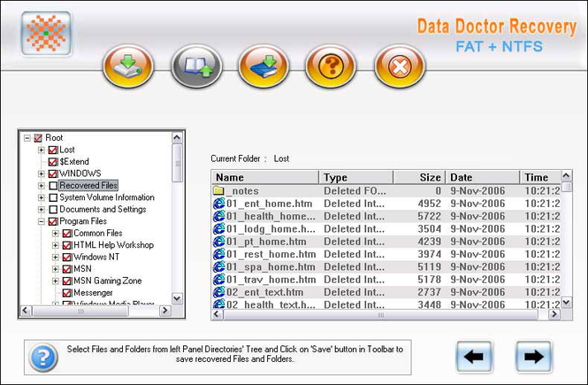The width and height of the screenshot is (588, 385).
Task: Expand the Windows NT tree node
Action: [x=56, y=258]
